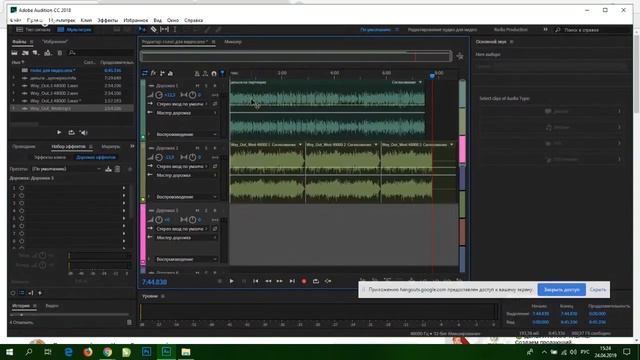Select the Slip tool
The height and width of the screenshot is (360, 640).
coord(164,29)
